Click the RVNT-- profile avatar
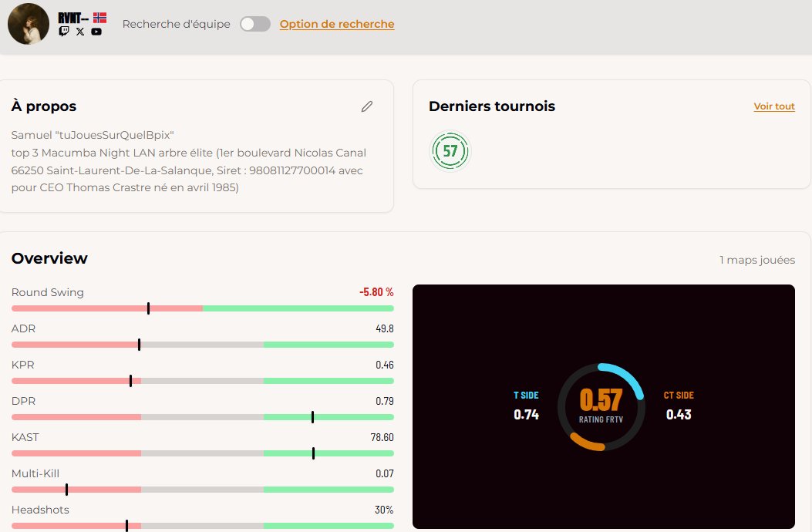This screenshot has width=812, height=532. pos(29,24)
